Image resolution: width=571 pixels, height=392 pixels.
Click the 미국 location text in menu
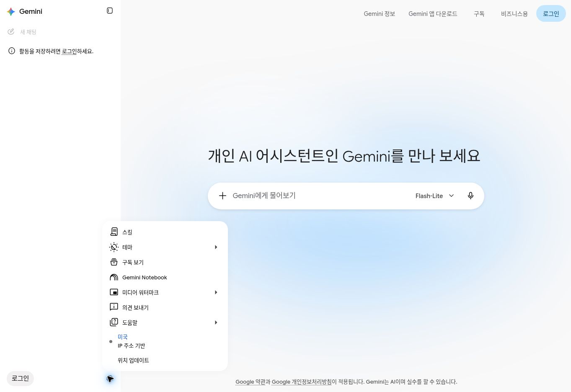pos(123,337)
